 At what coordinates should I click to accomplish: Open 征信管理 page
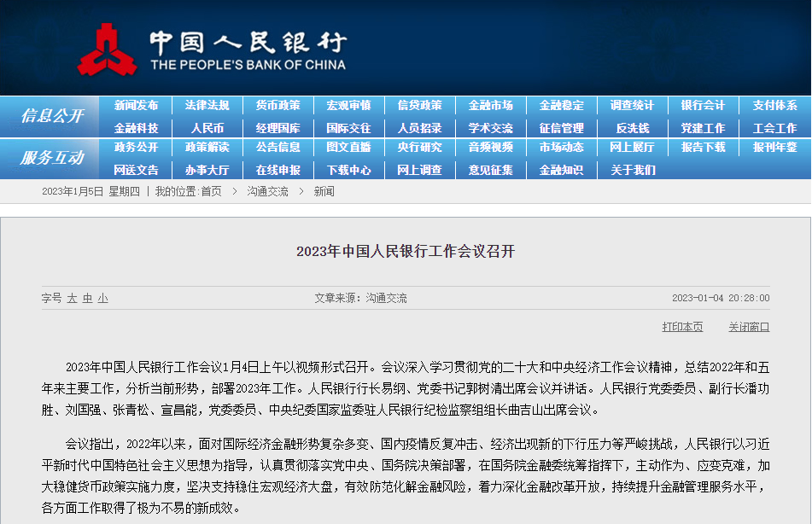pyautogui.click(x=562, y=128)
